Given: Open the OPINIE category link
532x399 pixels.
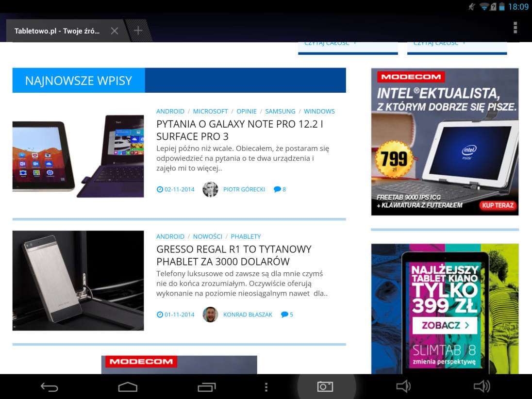Looking at the screenshot, I should pos(247,111).
